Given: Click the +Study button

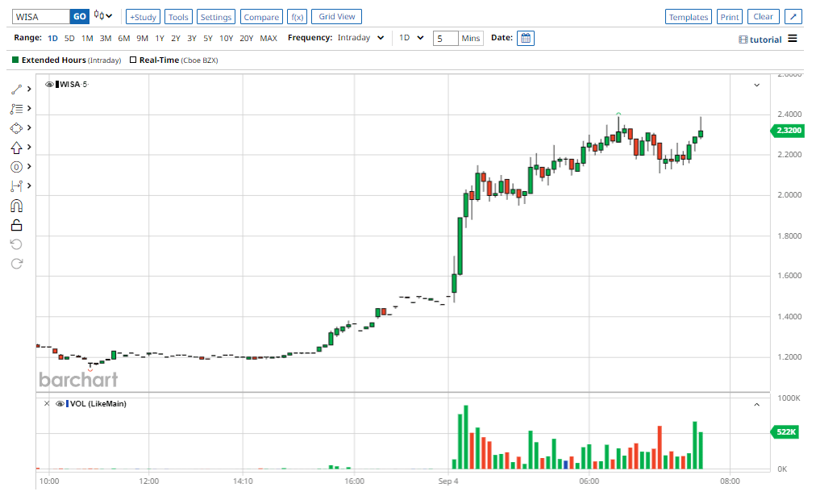Looking at the screenshot, I should 143,17.
